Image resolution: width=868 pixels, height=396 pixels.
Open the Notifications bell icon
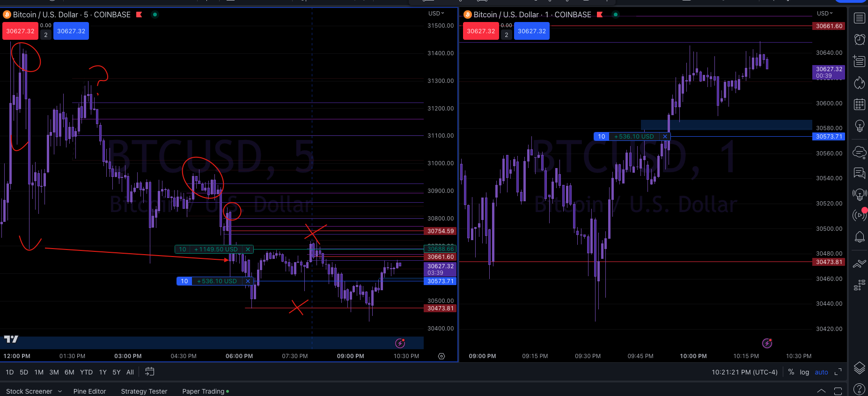click(x=859, y=237)
